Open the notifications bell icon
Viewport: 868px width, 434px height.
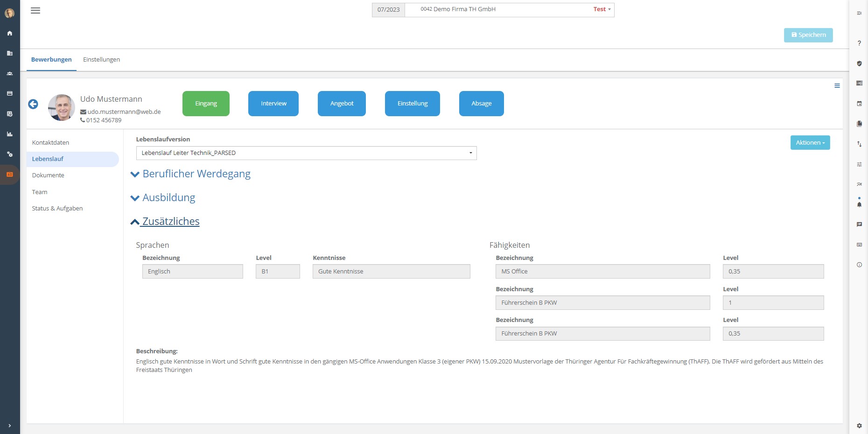859,204
